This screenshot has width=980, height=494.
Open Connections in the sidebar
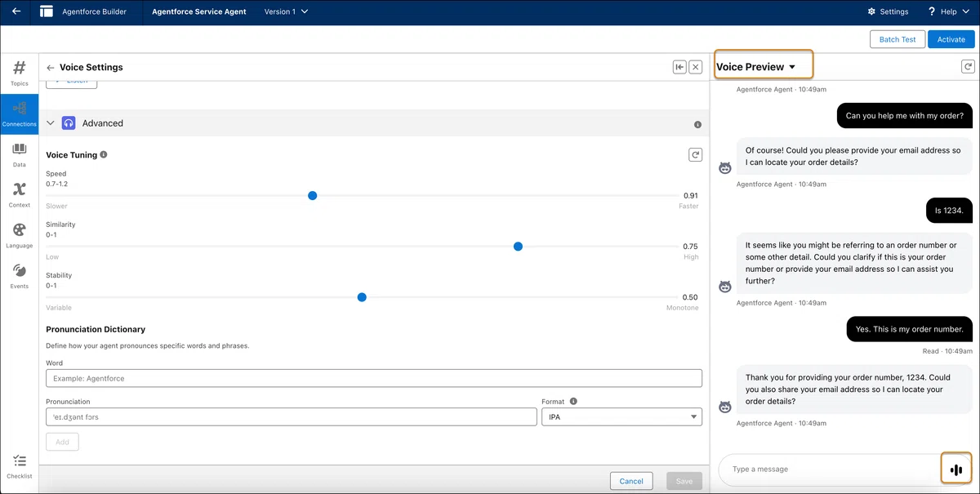[19, 113]
